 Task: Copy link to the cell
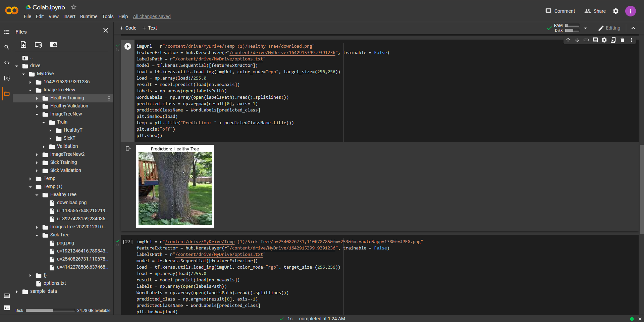point(586,40)
